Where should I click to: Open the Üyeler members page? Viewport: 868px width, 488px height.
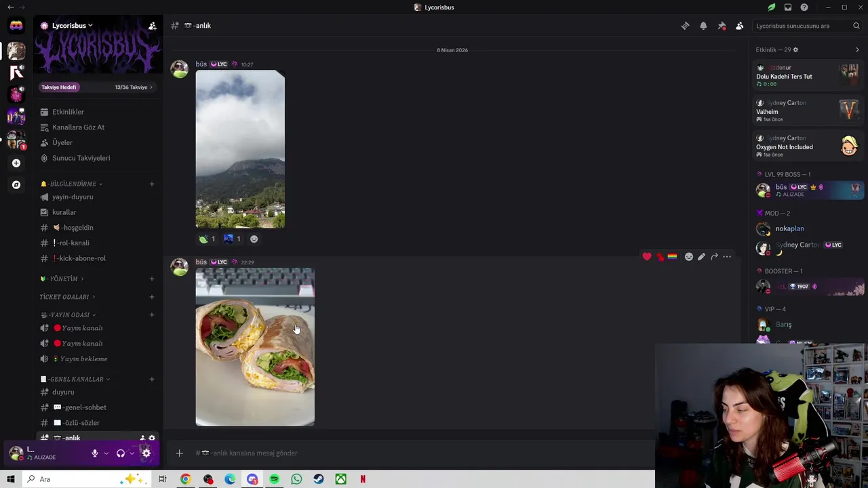pyautogui.click(x=98, y=143)
